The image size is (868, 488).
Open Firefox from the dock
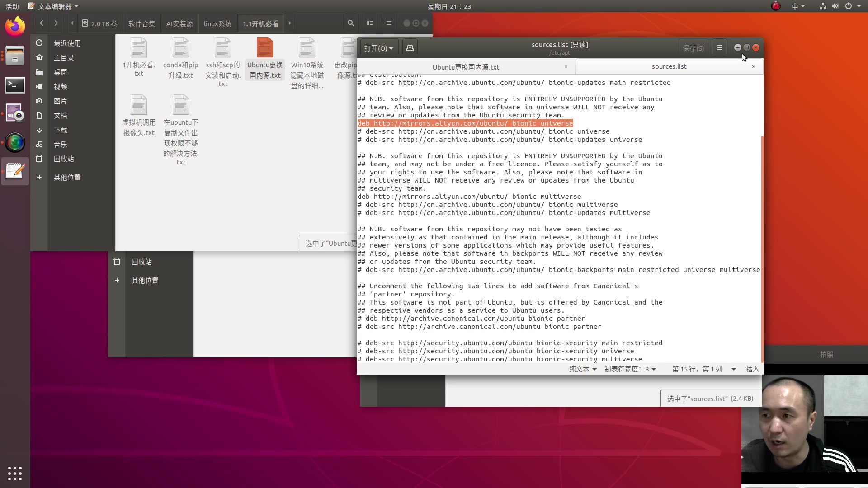pyautogui.click(x=15, y=26)
